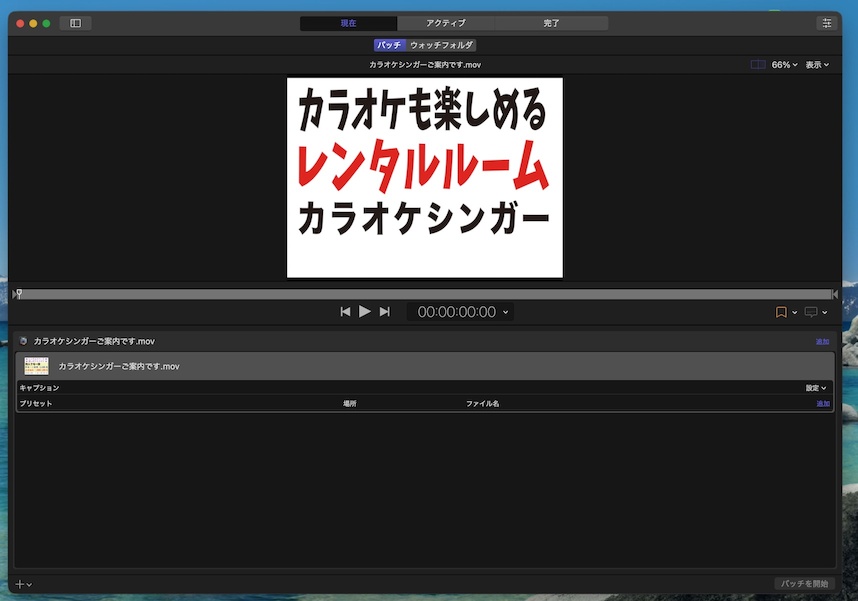Skip to the next frame marker
The image size is (858, 601).
click(384, 312)
